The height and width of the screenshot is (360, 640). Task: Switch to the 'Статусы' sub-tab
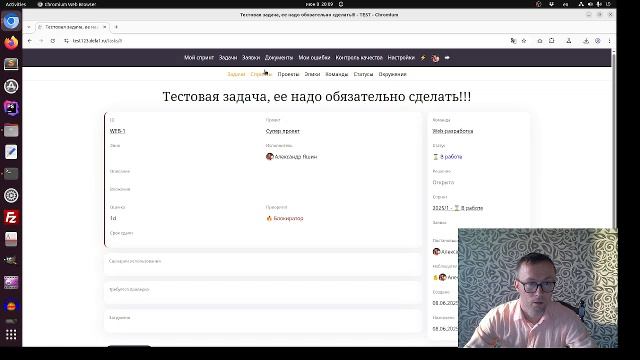coord(363,74)
